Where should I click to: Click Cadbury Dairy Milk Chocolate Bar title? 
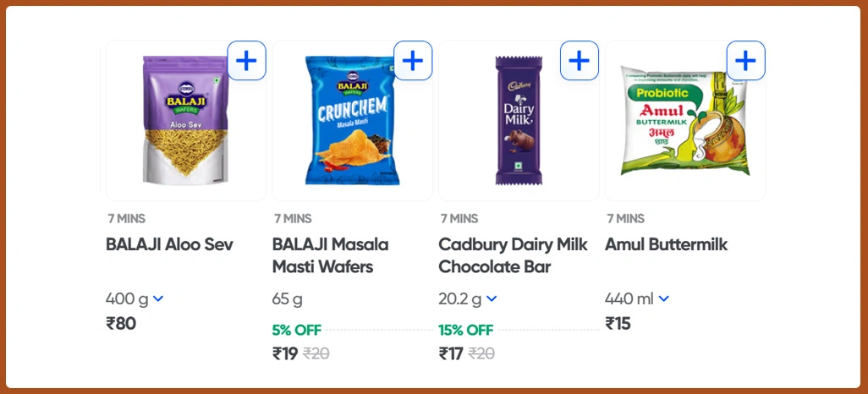tap(513, 255)
